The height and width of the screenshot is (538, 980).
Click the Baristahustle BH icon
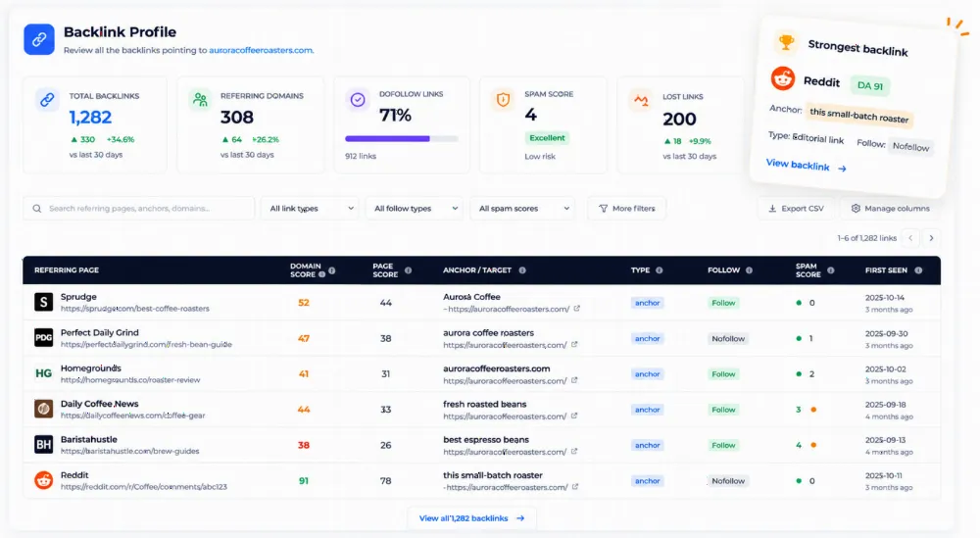point(43,445)
